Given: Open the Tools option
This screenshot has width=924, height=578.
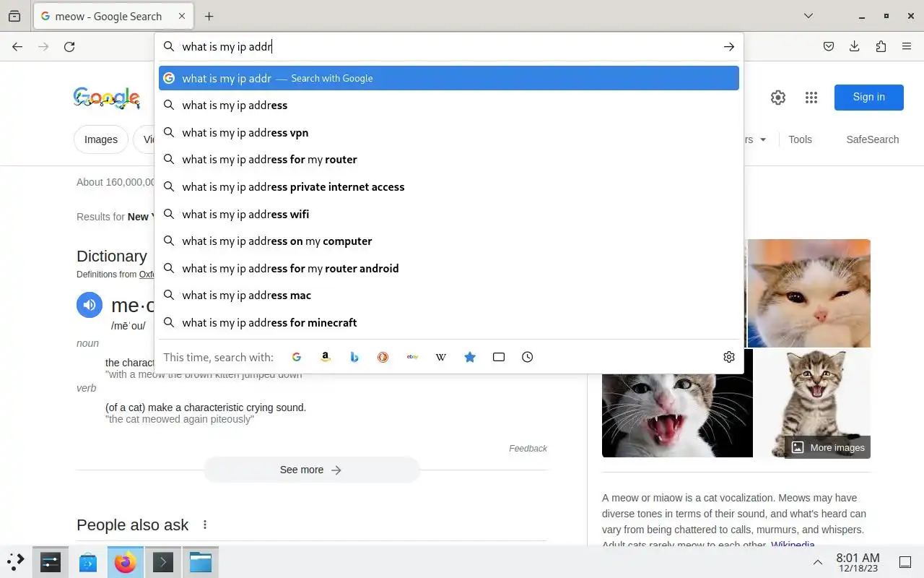Looking at the screenshot, I should coord(800,139).
